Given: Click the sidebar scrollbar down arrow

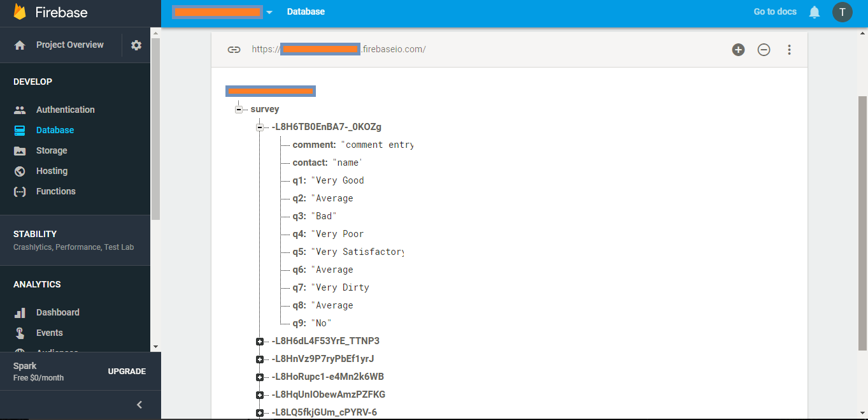Looking at the screenshot, I should click(155, 346).
